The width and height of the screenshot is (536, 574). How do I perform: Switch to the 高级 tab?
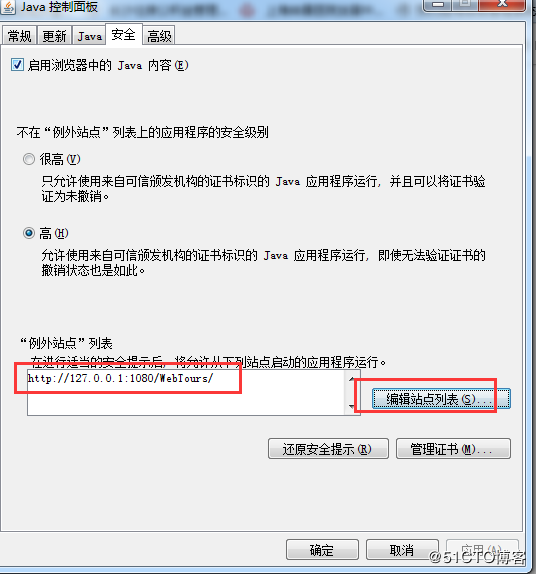click(x=159, y=36)
